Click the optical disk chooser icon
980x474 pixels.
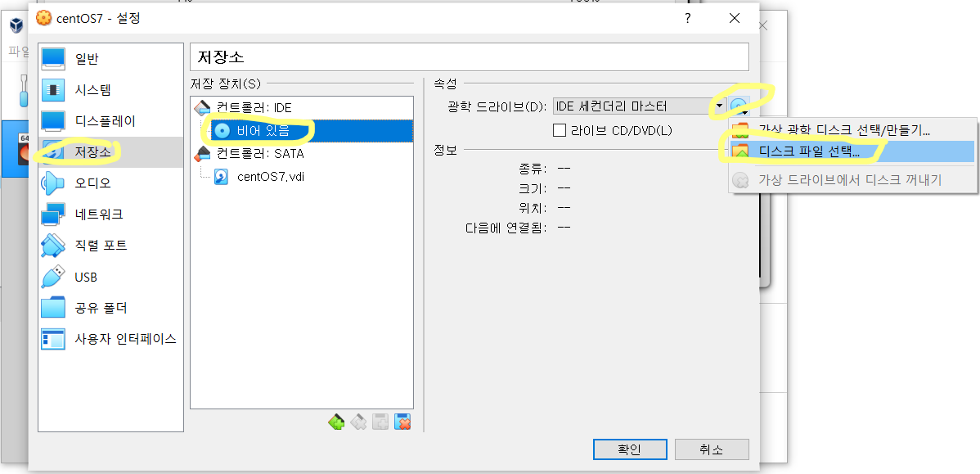click(x=739, y=106)
